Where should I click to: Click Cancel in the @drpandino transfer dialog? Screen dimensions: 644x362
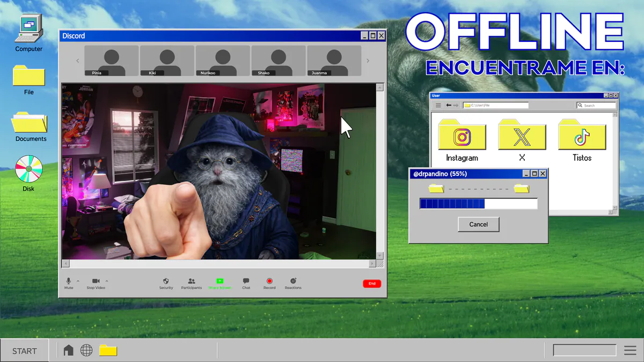pyautogui.click(x=479, y=224)
